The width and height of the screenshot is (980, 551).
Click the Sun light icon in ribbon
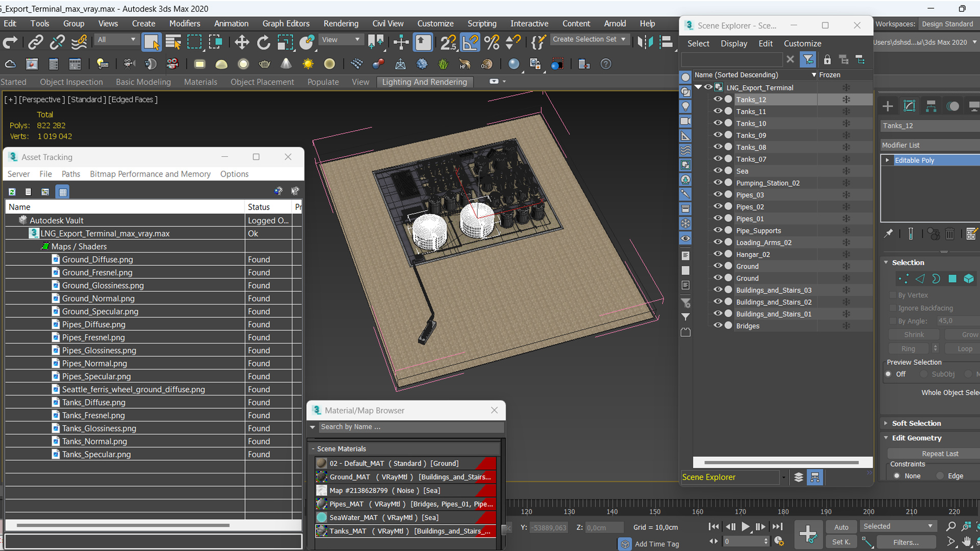[308, 64]
